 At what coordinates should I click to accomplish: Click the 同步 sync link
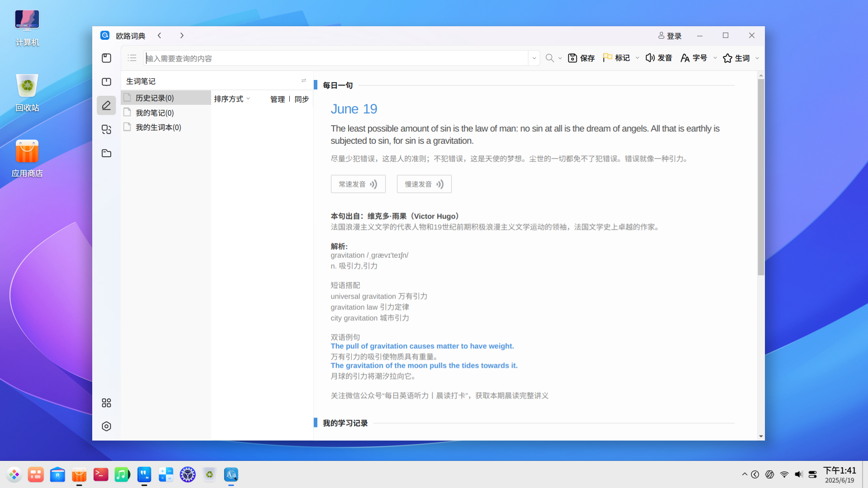click(x=302, y=99)
